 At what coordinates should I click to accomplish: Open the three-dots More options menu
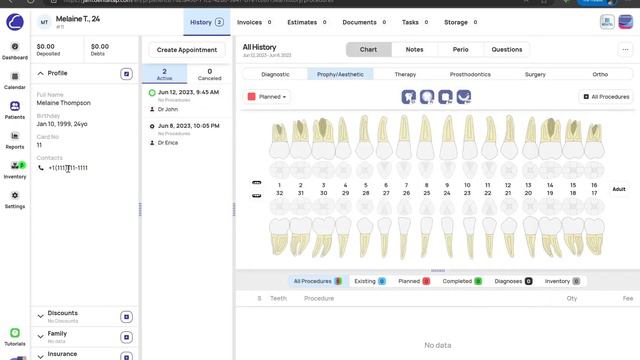coord(625,49)
